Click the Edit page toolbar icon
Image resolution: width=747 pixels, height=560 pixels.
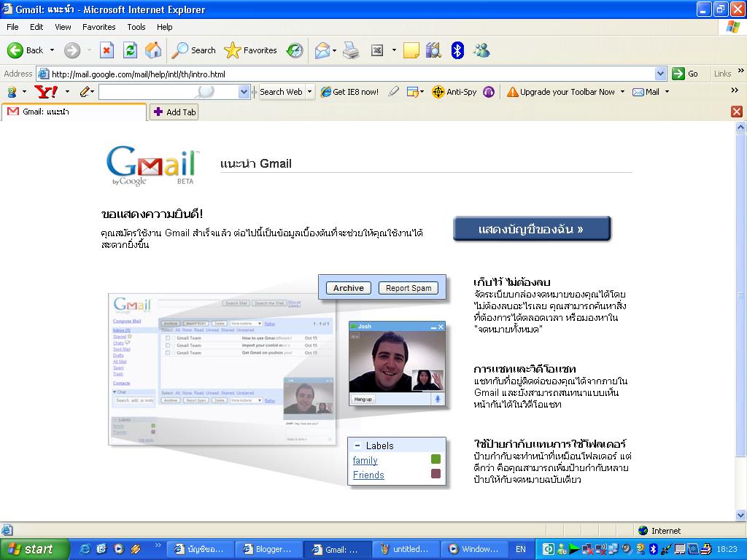[x=377, y=50]
